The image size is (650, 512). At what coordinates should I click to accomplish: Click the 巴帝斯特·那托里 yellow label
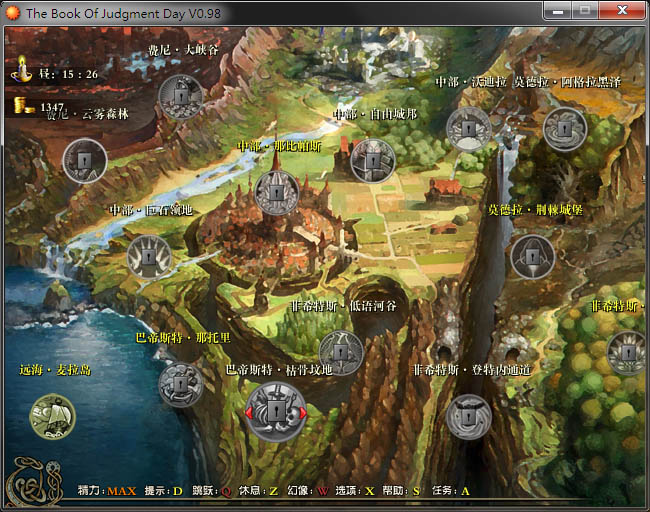(x=183, y=338)
